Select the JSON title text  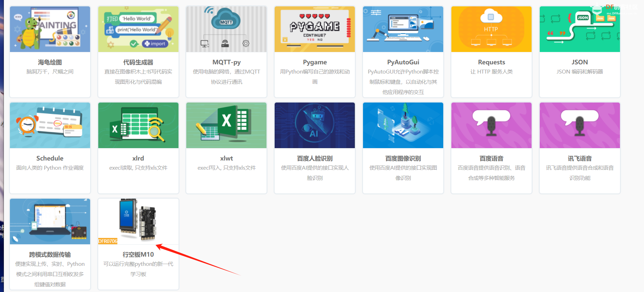click(x=580, y=62)
